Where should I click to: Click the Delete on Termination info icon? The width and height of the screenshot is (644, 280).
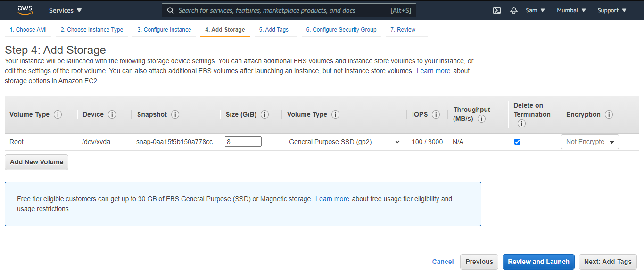521,123
